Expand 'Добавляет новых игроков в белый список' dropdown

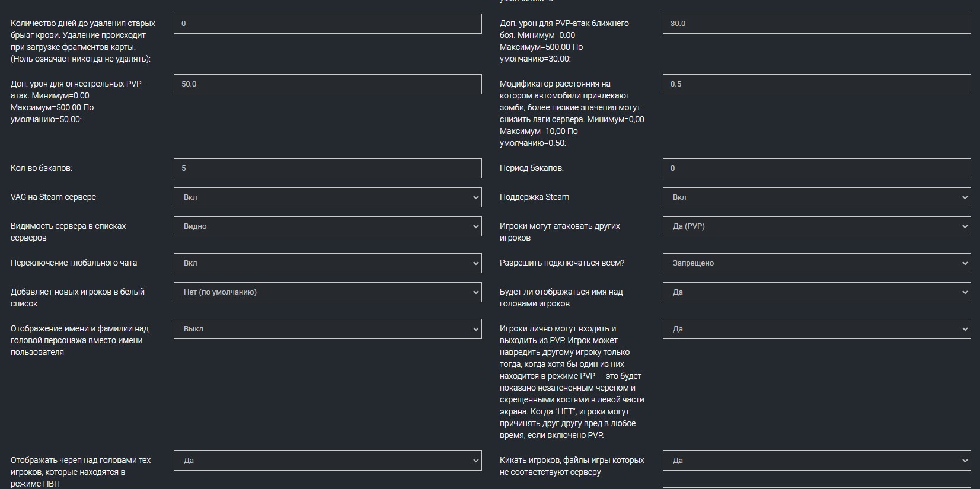(x=327, y=292)
